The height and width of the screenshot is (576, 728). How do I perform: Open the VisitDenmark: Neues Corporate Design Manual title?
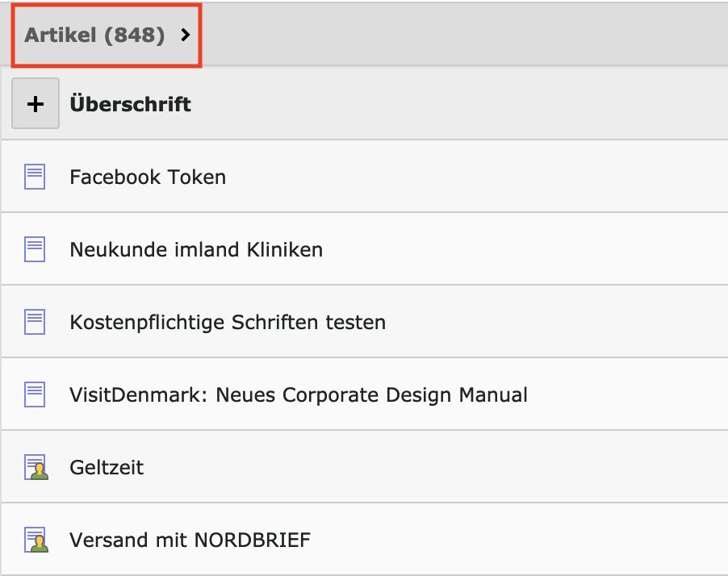pyautogui.click(x=299, y=394)
